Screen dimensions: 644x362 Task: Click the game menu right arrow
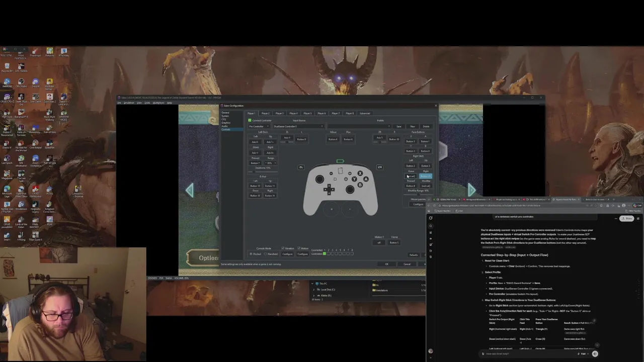(x=471, y=190)
